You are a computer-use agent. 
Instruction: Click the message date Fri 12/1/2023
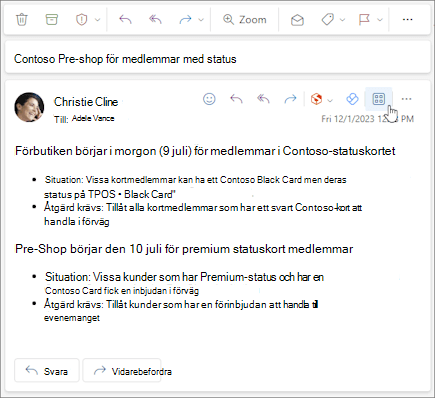click(x=367, y=119)
